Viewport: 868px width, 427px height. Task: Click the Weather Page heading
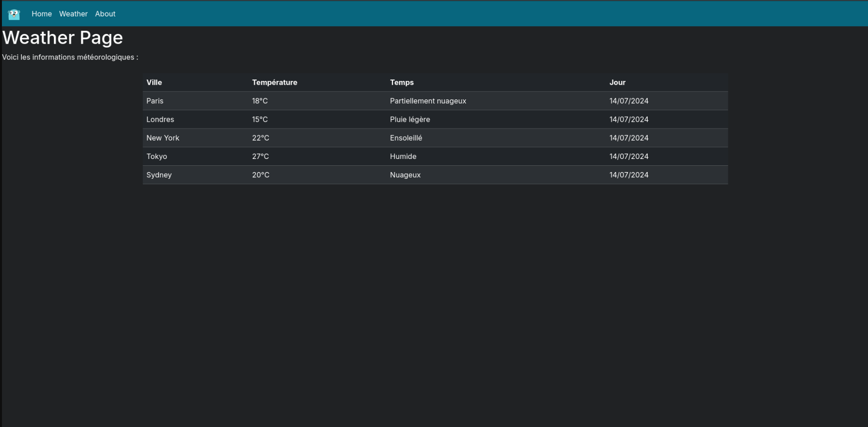coord(63,38)
